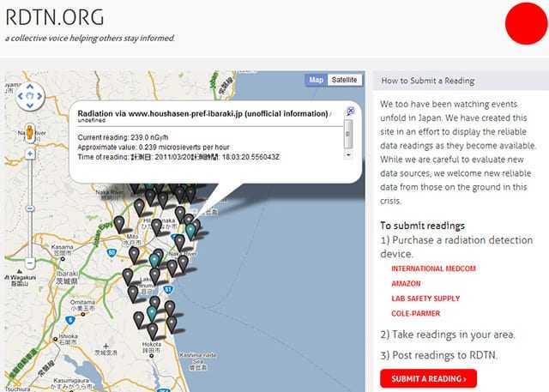
Task: Click the pan up arrow on map
Action: pyautogui.click(x=30, y=87)
